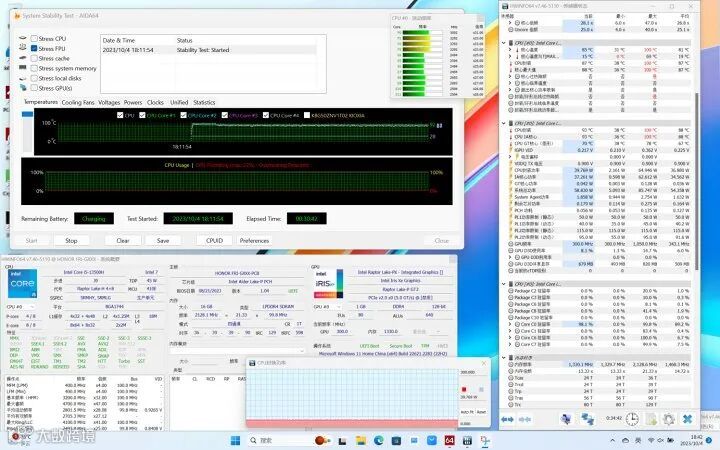The height and width of the screenshot is (450, 720).
Task: Click the expand-all blue arrows icon in HWiNFO toolbar
Action: pos(507,419)
